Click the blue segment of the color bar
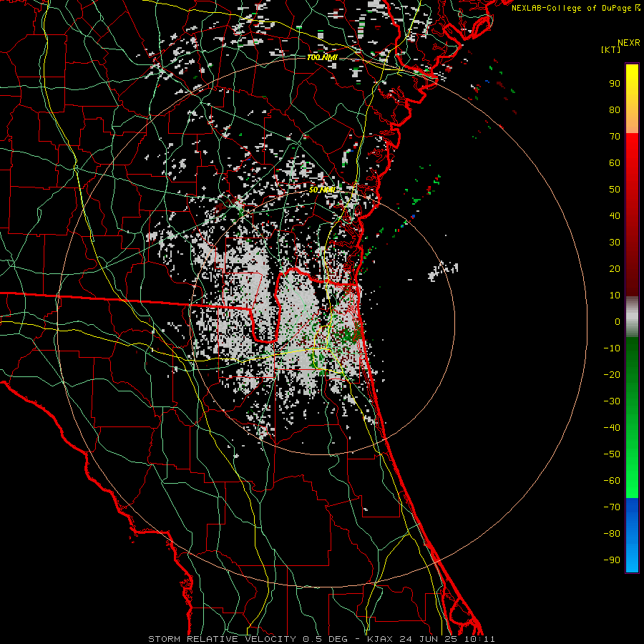644x644 pixels. 632,535
